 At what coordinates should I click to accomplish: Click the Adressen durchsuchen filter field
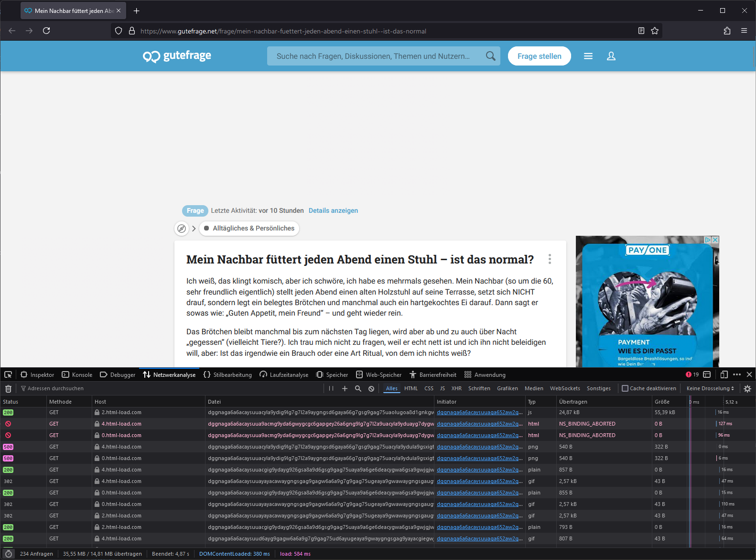171,388
